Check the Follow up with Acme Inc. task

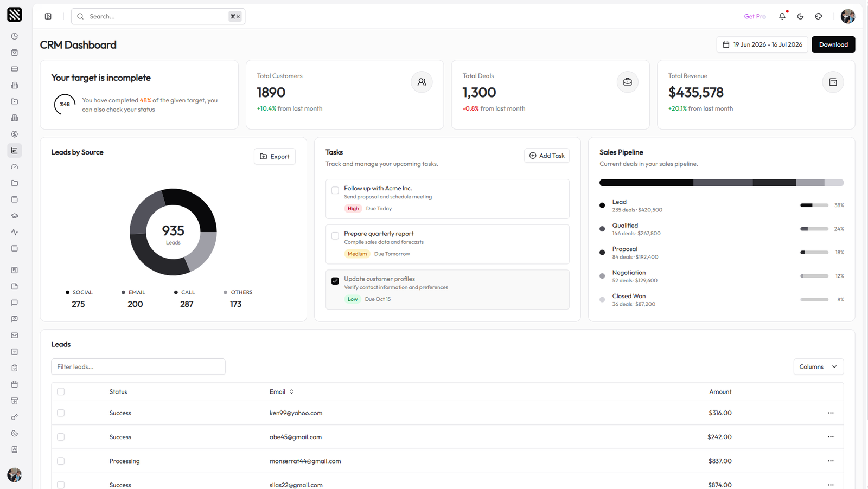coord(335,190)
